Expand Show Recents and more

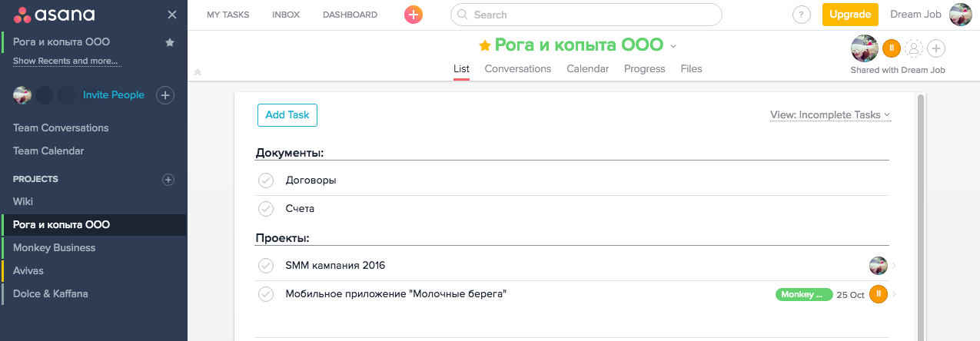pos(67,61)
